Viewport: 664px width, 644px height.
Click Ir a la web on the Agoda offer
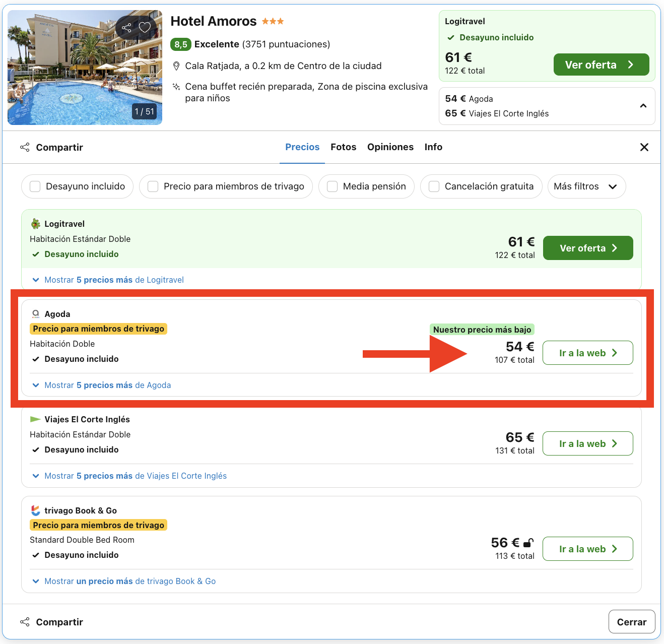(x=587, y=353)
